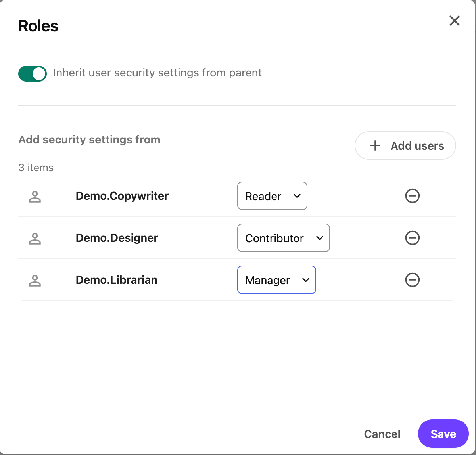Viewport: 476px width, 455px height.
Task: Select the Demo.Copywriter name
Action: 122,196
